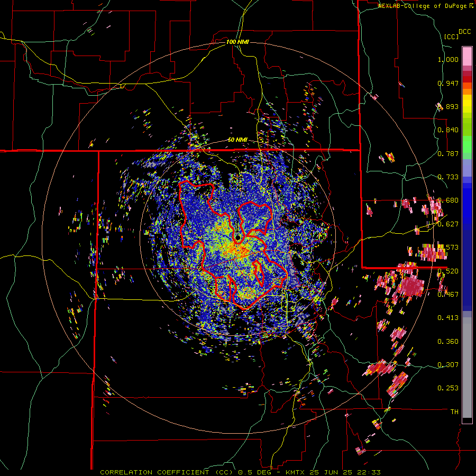The height and width of the screenshot is (476, 476).
Task: Pick the bright green segment of color bar
Action: point(467,144)
